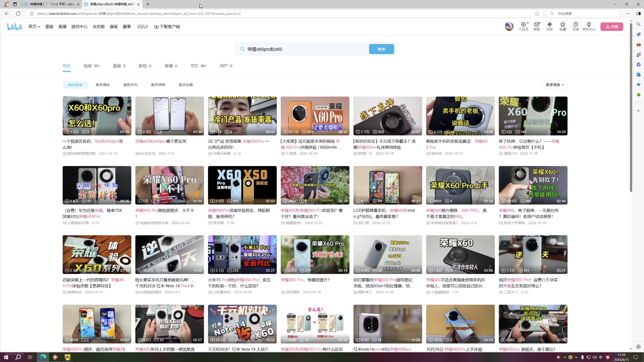Open the Windows Start menu
The image size is (644, 362).
pyautogui.click(x=6, y=357)
